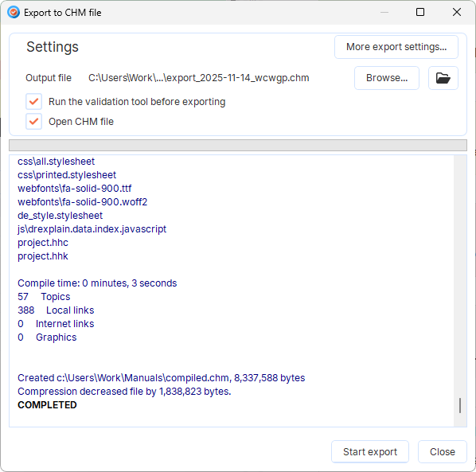Close the export dialog with Close button

click(x=443, y=451)
